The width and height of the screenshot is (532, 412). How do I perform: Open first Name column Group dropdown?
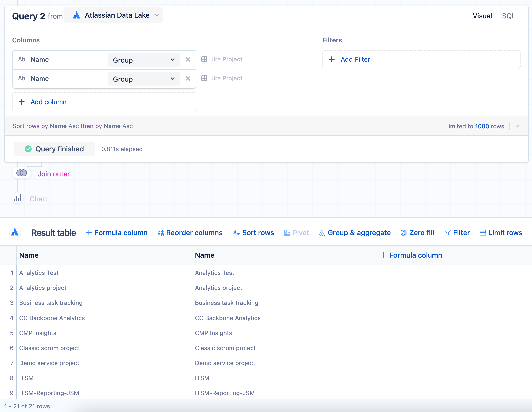[144, 60]
